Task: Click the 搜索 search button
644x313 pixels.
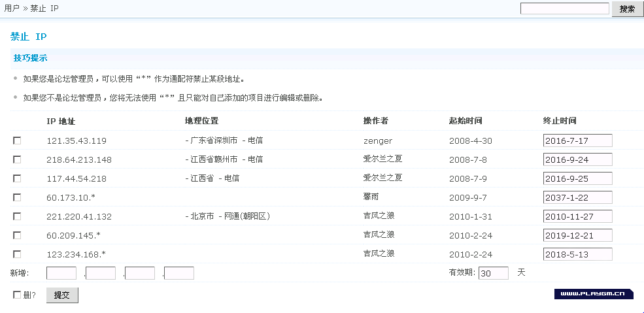Action: pos(627,9)
